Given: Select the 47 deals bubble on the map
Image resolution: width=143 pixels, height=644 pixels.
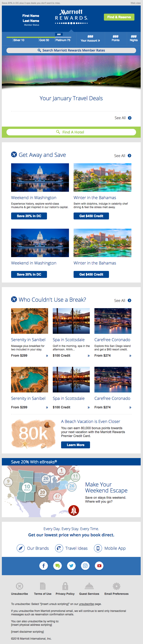Looking at the screenshot, I should pos(57,497).
